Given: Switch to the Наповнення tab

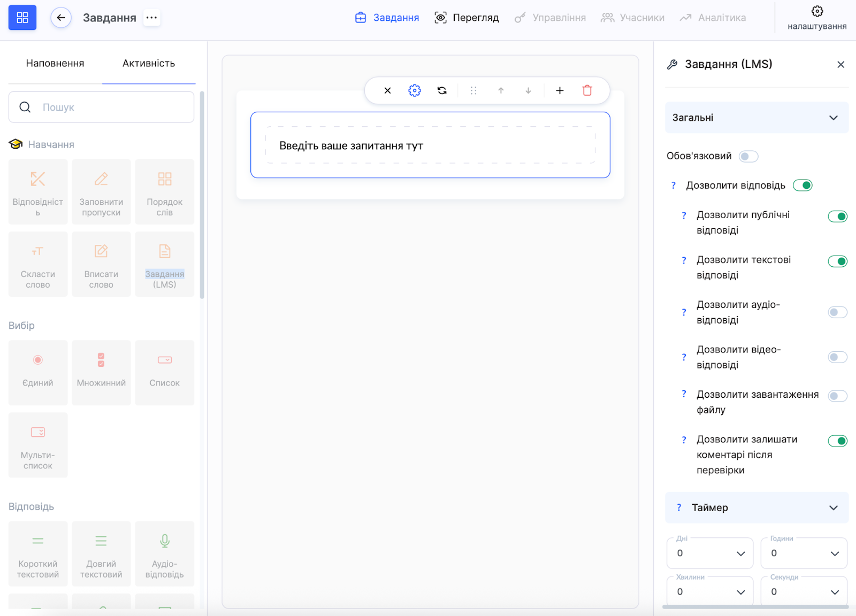Looking at the screenshot, I should [x=55, y=63].
